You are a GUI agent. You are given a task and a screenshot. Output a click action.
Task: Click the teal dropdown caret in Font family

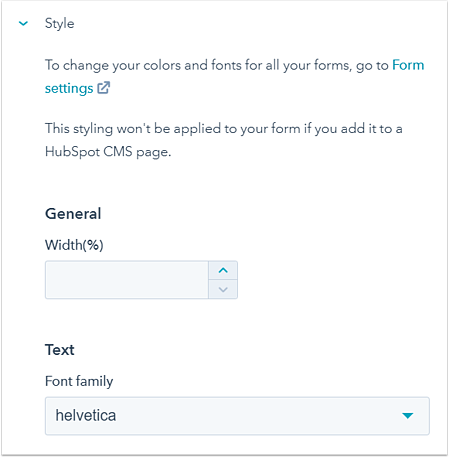coord(407,416)
